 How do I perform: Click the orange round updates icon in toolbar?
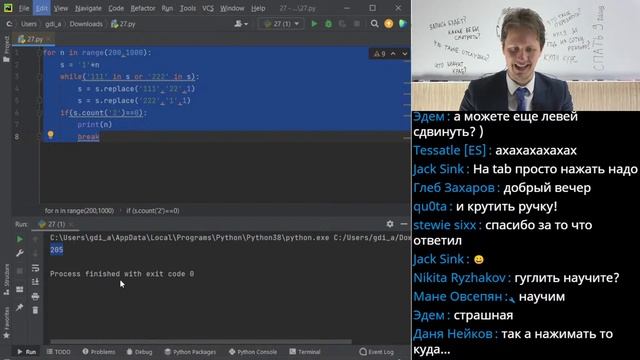pyautogui.click(x=389, y=24)
